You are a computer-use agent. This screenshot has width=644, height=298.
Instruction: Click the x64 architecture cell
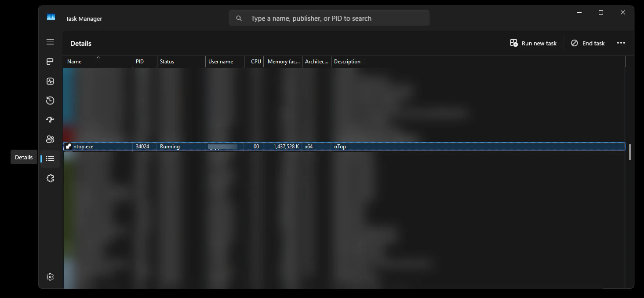(309, 147)
